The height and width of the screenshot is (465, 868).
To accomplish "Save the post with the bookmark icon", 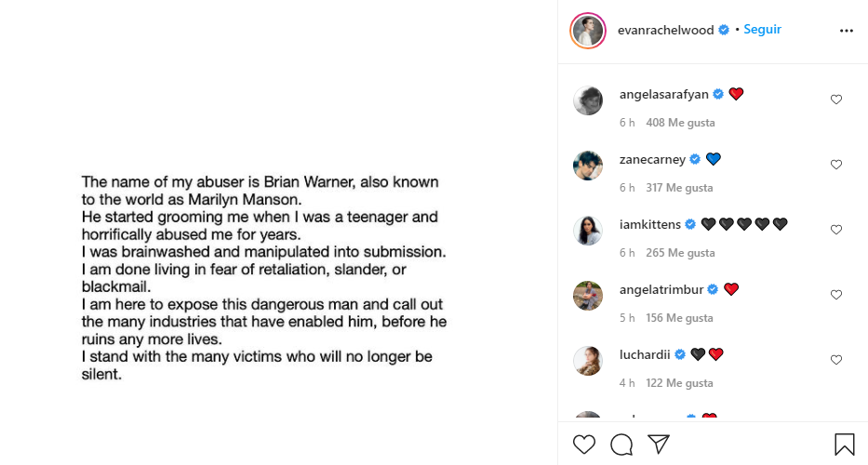I will [844, 445].
